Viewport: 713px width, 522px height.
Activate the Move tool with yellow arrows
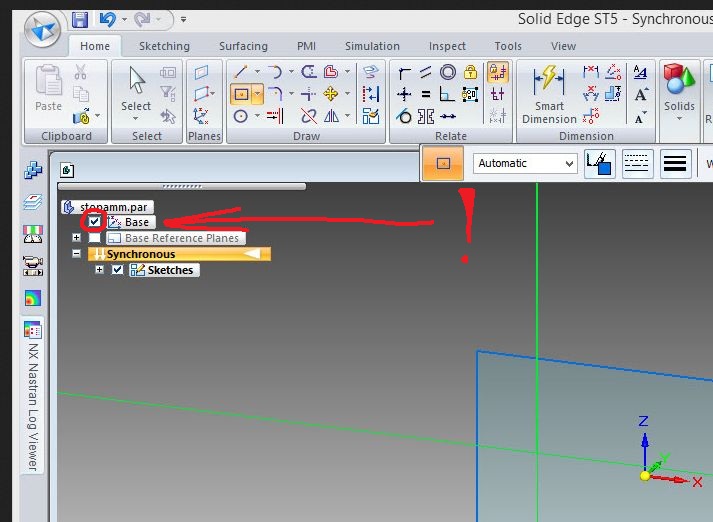[x=331, y=94]
